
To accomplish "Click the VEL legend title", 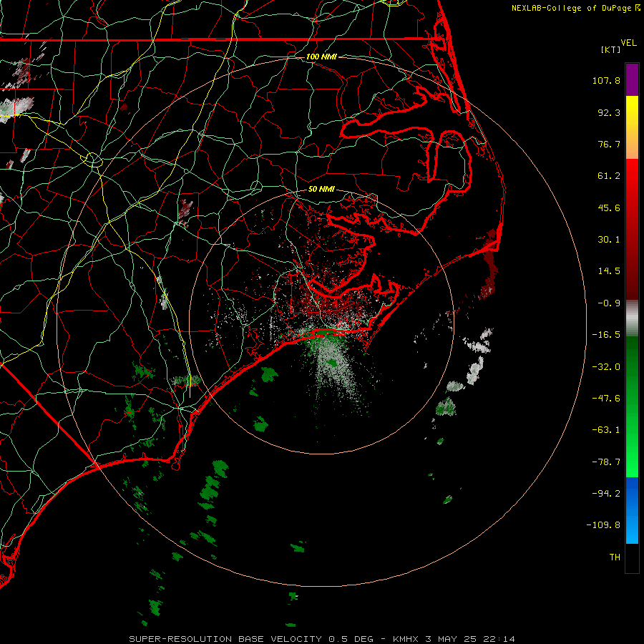I will click(628, 43).
